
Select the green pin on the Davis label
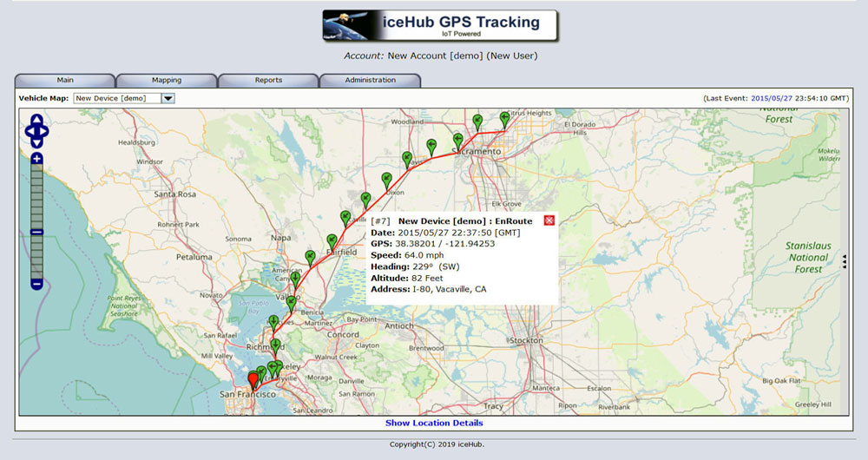[407, 160]
